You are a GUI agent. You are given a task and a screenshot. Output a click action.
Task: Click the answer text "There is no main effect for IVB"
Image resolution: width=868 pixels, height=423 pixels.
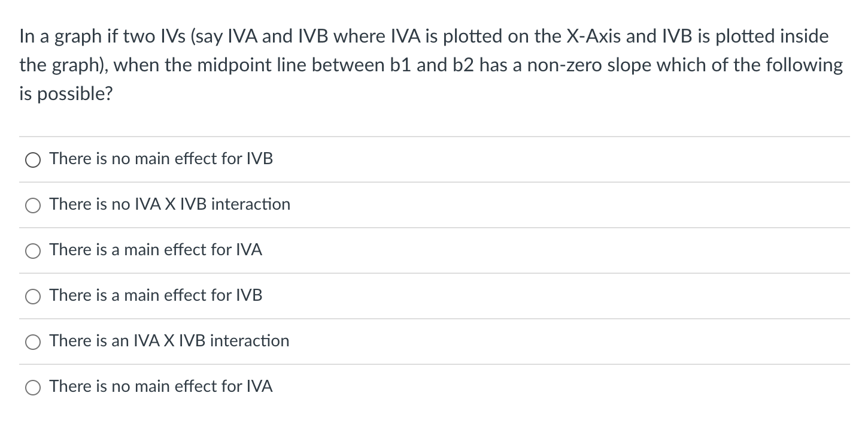(160, 159)
